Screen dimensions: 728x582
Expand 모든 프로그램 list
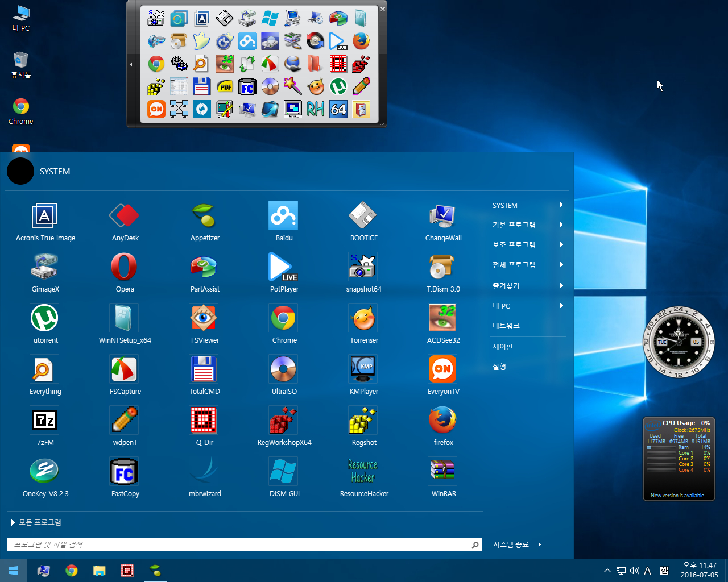click(x=36, y=522)
